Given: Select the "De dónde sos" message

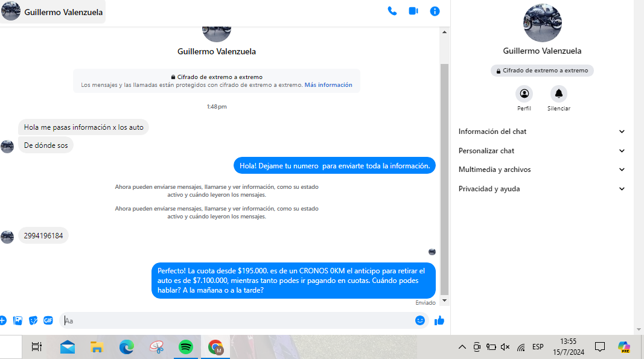Looking at the screenshot, I should pyautogui.click(x=46, y=145).
